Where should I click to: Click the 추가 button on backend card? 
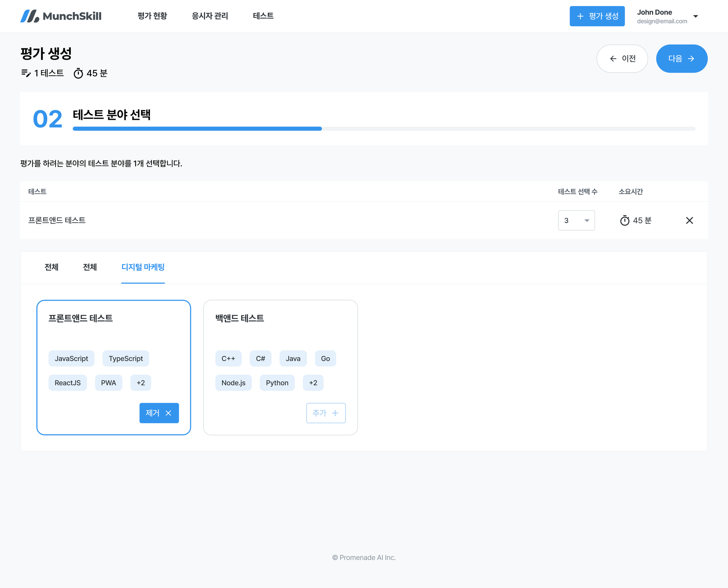pyautogui.click(x=326, y=413)
